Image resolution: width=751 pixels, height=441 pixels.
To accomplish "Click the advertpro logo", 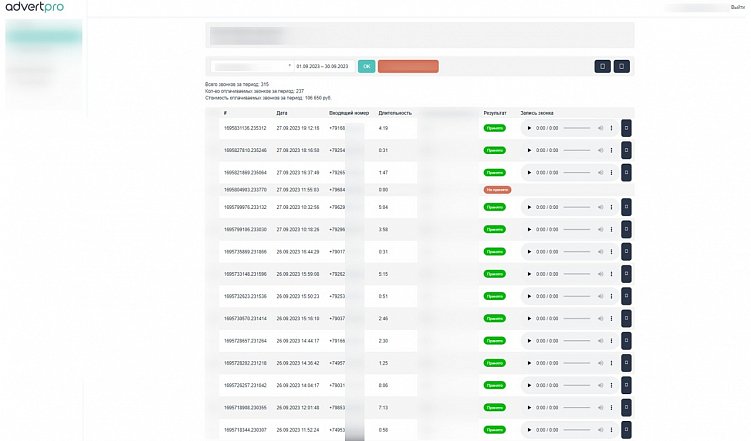I will point(34,7).
